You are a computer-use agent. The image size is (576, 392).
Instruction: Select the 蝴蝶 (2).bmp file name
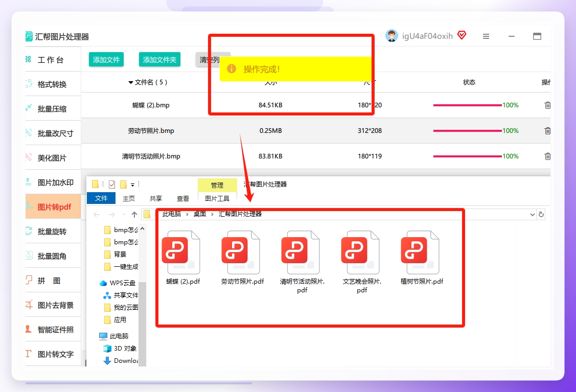(151, 105)
